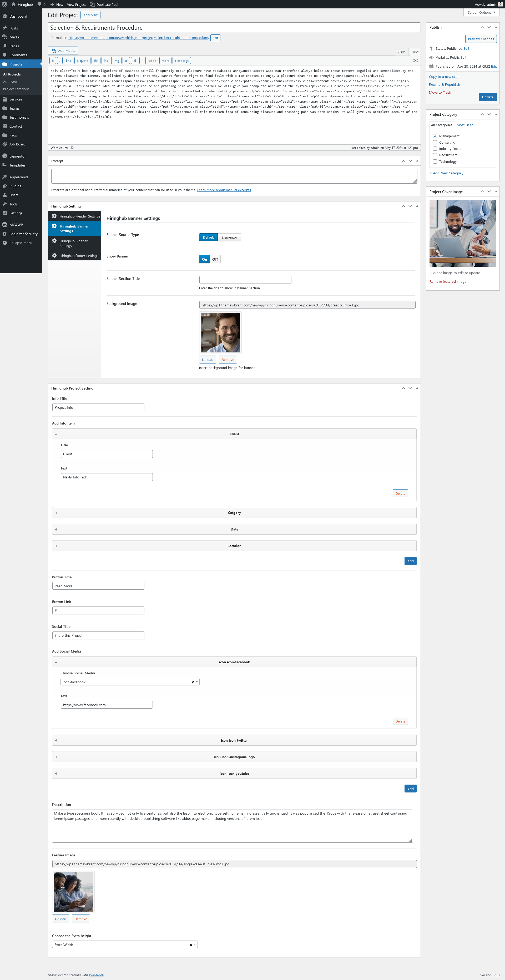Open the Screen Options dropdown
505x980 pixels.
pos(481,13)
